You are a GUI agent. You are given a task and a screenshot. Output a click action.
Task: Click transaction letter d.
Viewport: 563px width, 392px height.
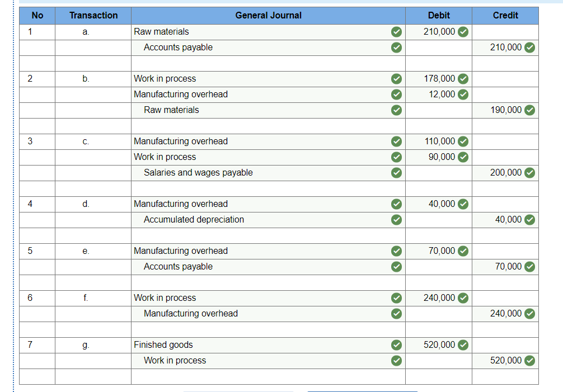pyautogui.click(x=86, y=204)
